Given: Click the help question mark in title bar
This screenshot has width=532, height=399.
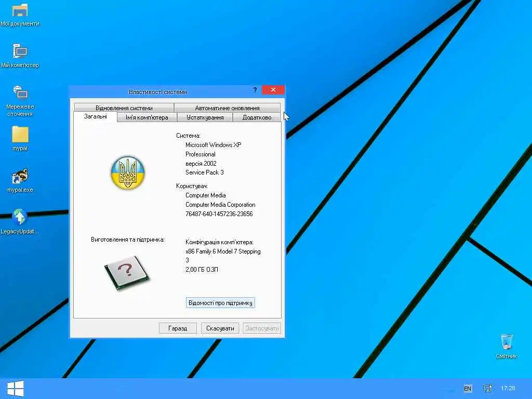Looking at the screenshot, I should coord(255,90).
